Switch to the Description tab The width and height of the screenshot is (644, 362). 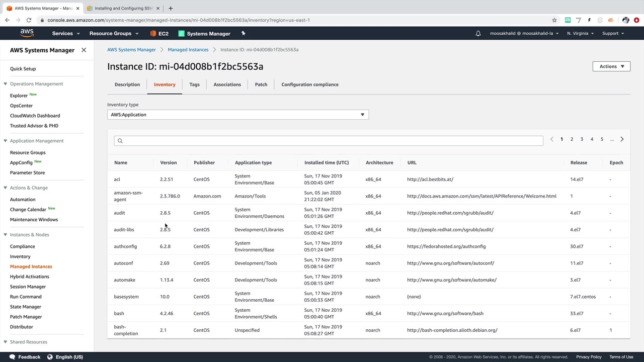click(x=127, y=84)
